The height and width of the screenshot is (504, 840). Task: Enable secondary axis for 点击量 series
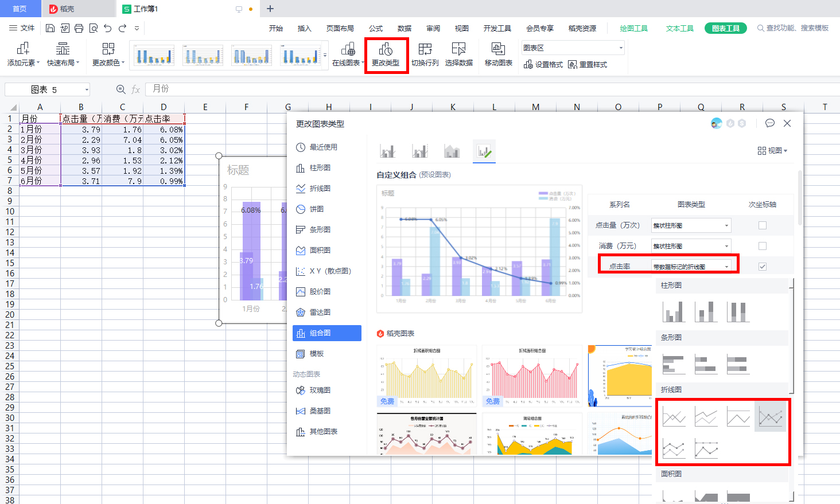click(762, 225)
